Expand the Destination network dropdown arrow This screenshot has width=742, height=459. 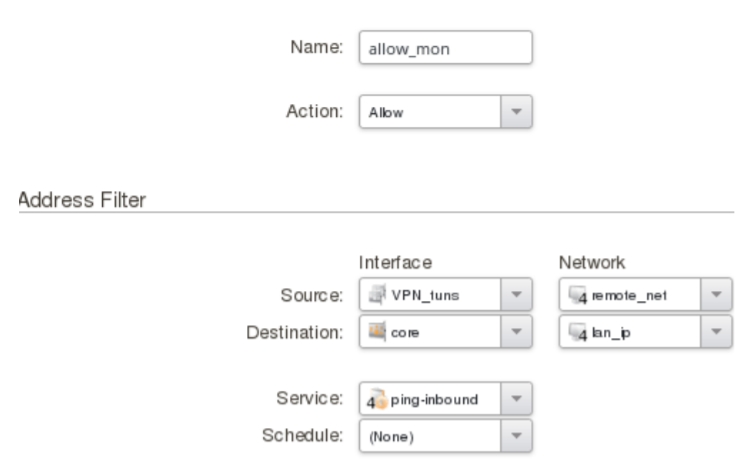pos(717,330)
